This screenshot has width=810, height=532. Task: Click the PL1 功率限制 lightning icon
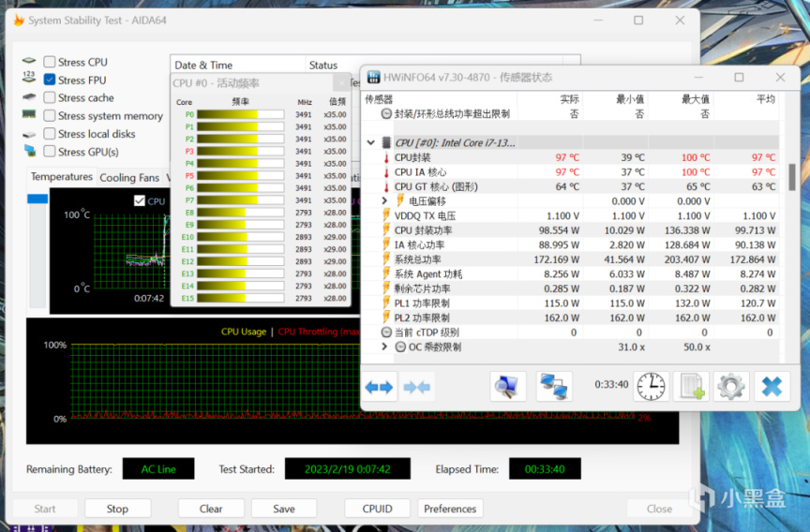(386, 303)
